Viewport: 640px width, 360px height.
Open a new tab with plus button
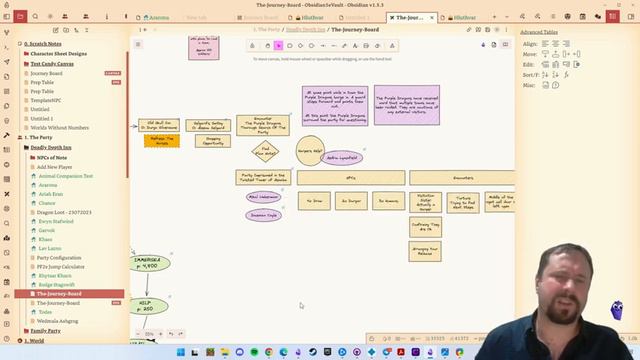(x=494, y=17)
